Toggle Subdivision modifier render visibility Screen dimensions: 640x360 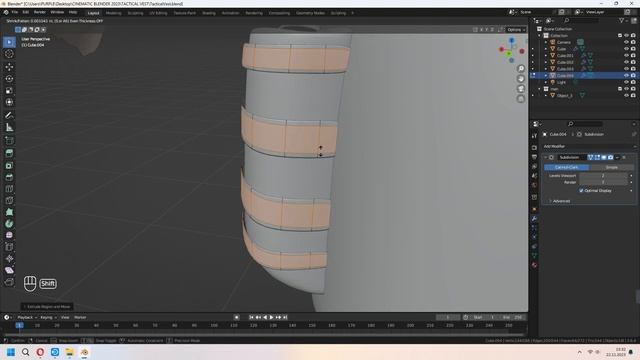(x=610, y=158)
